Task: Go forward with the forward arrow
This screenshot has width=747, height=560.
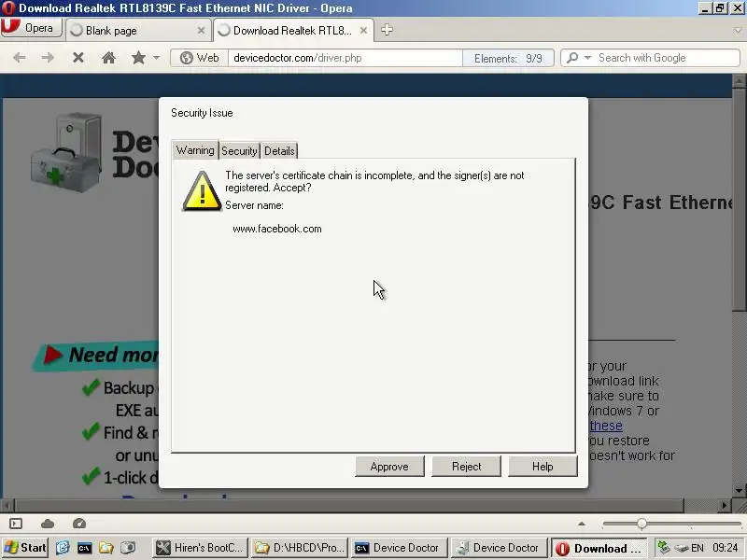Action: [x=48, y=58]
